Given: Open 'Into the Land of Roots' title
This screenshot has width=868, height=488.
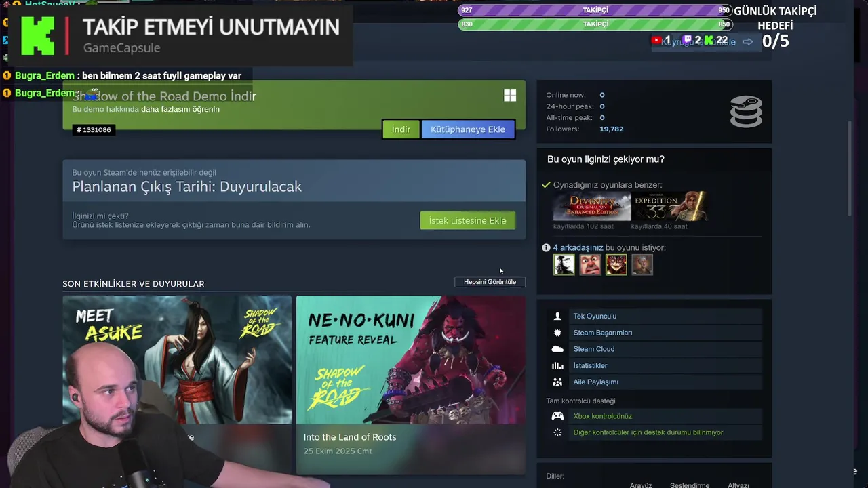Looking at the screenshot, I should click(x=350, y=437).
